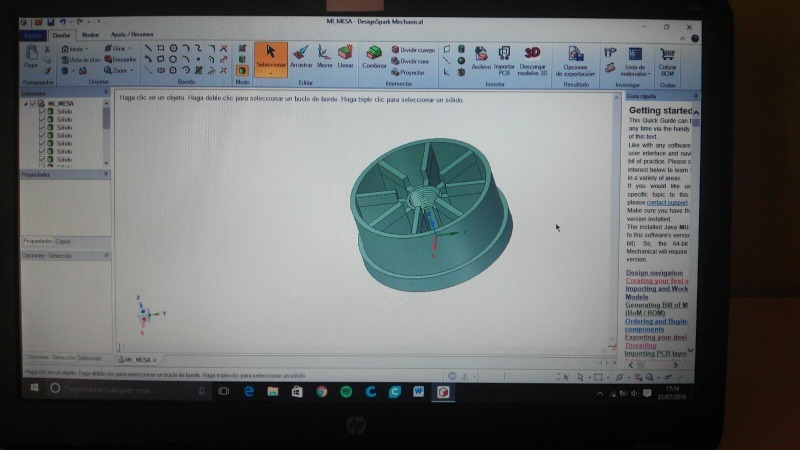Click Encuadre pan tool
Image resolution: width=800 pixels, height=450 pixels.
(120, 59)
